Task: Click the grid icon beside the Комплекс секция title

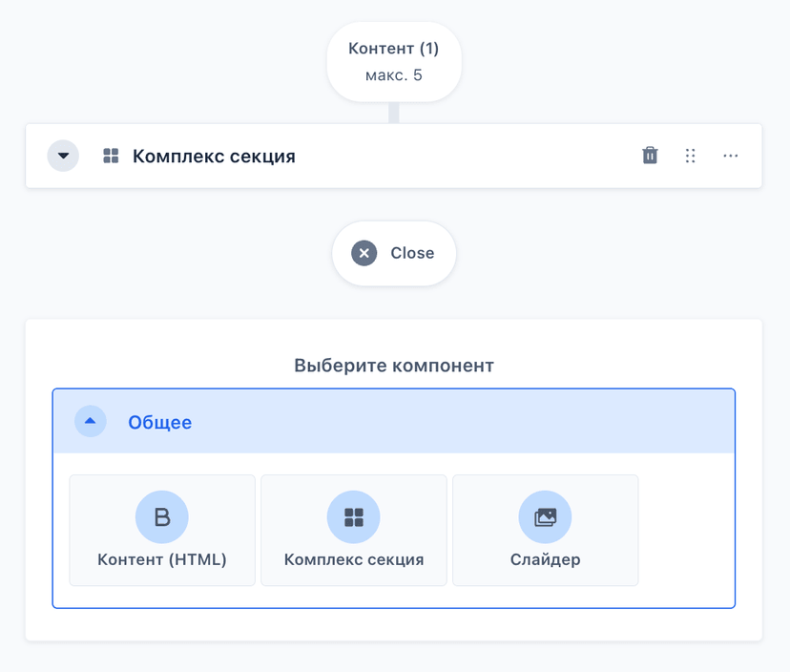Action: point(111,156)
